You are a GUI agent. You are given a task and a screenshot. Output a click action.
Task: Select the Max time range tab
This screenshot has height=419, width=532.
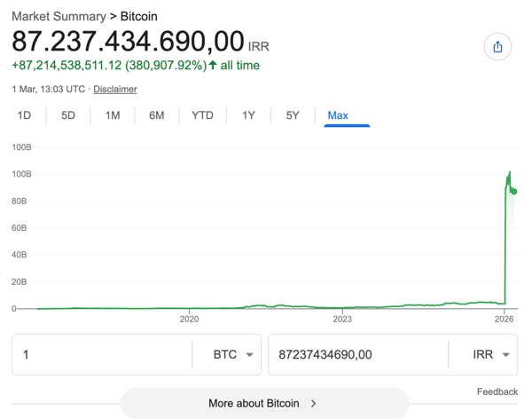pos(338,115)
